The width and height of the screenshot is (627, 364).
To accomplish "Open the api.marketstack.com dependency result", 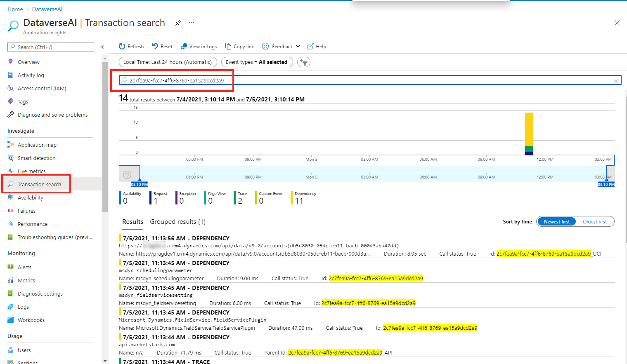I will pyautogui.click(x=367, y=345).
